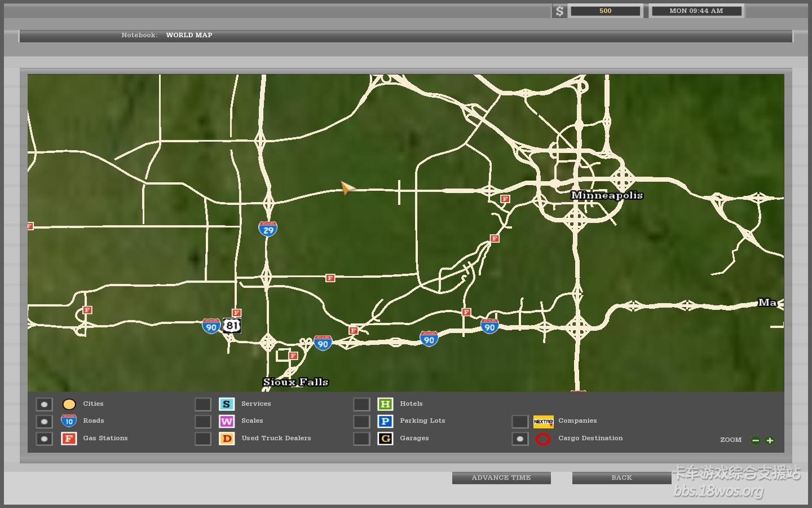The width and height of the screenshot is (812, 508).
Task: Click the Garages legend G icon
Action: click(385, 439)
